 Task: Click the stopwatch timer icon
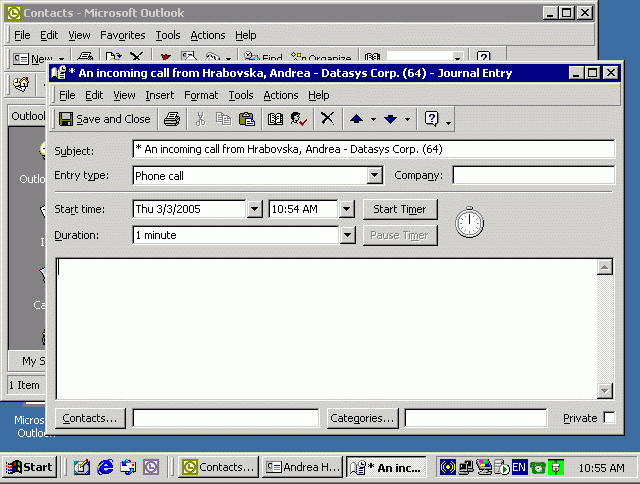tap(469, 222)
